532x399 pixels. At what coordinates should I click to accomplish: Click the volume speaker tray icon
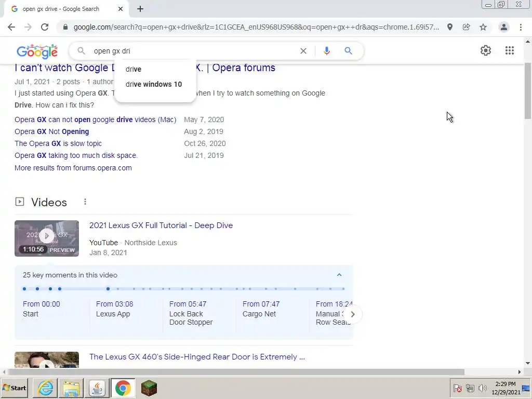(x=482, y=388)
